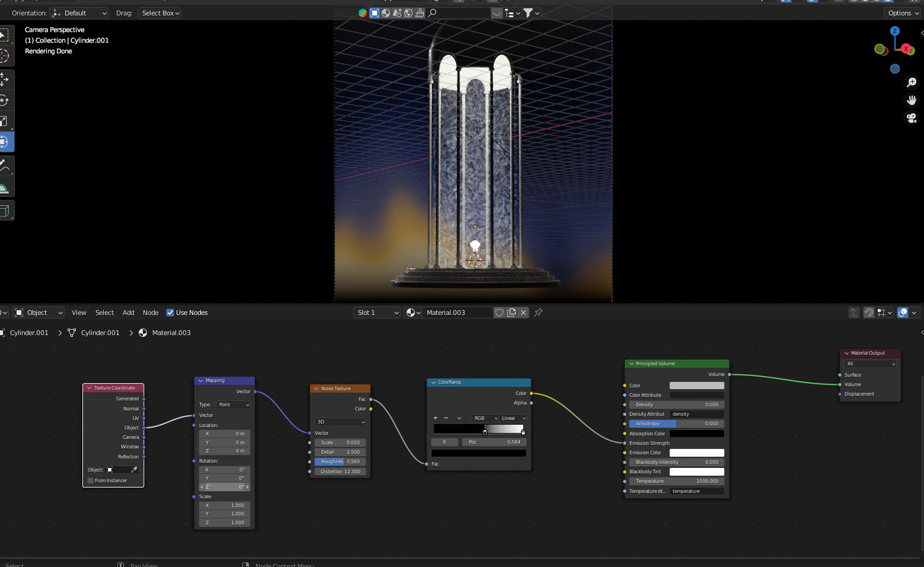
Task: Toggle node editor overlays button
Action: click(x=903, y=313)
